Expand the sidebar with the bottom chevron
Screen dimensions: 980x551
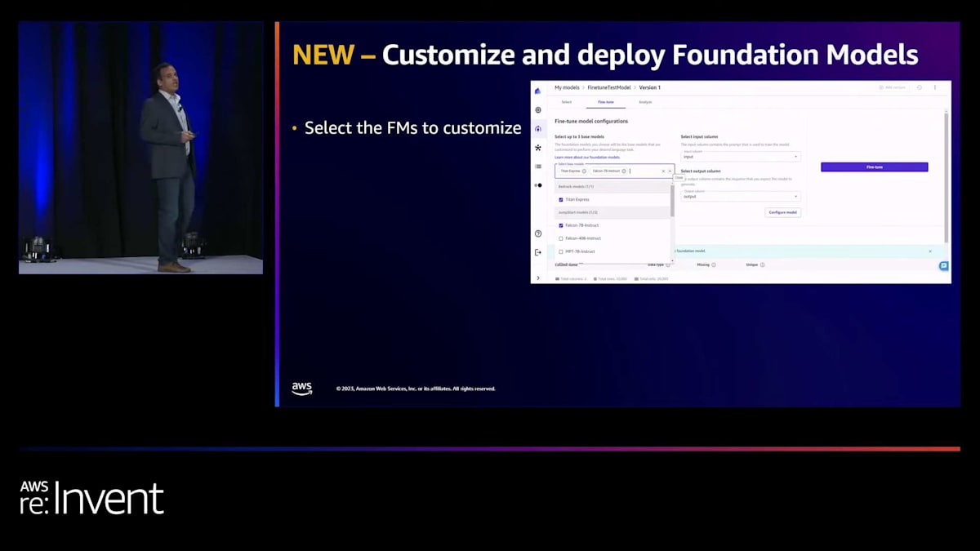pos(538,278)
